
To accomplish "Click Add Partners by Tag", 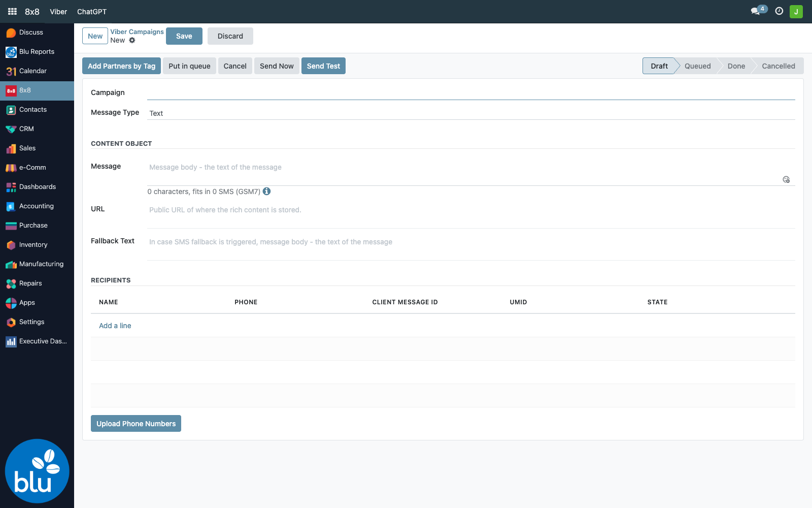I will 122,66.
